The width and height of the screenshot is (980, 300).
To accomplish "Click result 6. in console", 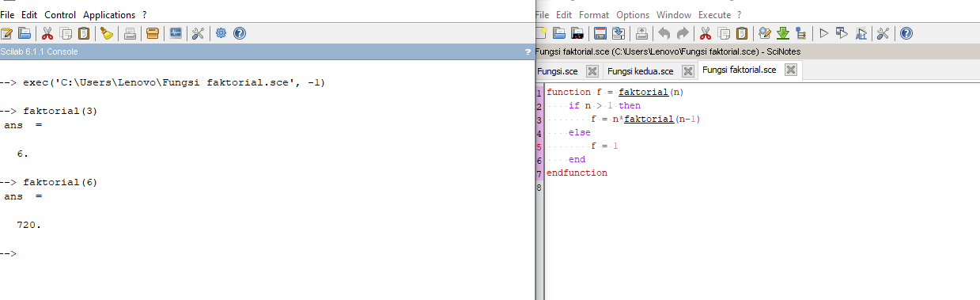I will coord(23,154).
